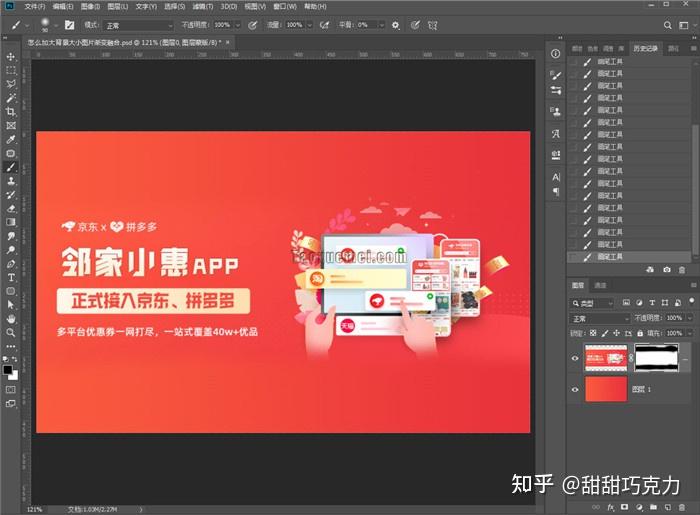
Task: Open the 文件(F) menu
Action: point(35,6)
